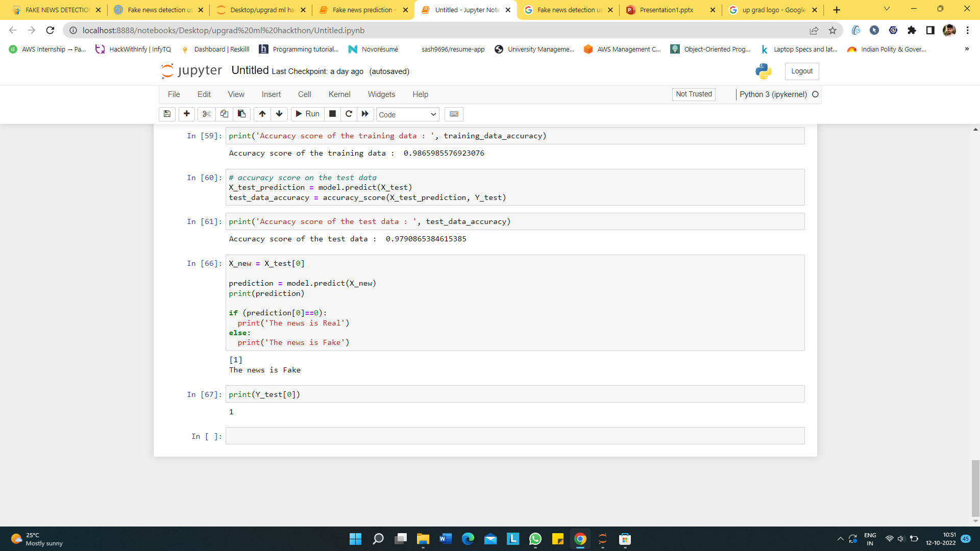
Task: Click the empty code cell input
Action: tap(514, 436)
